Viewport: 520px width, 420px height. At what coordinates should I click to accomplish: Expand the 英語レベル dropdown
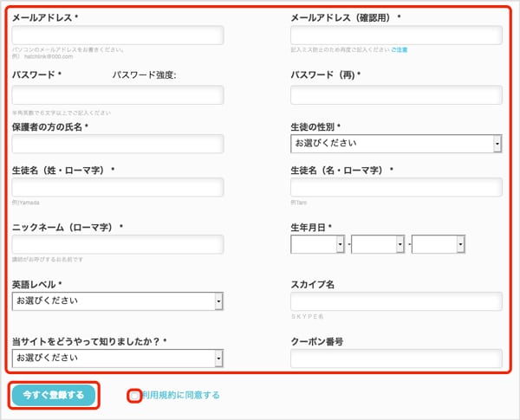click(118, 301)
